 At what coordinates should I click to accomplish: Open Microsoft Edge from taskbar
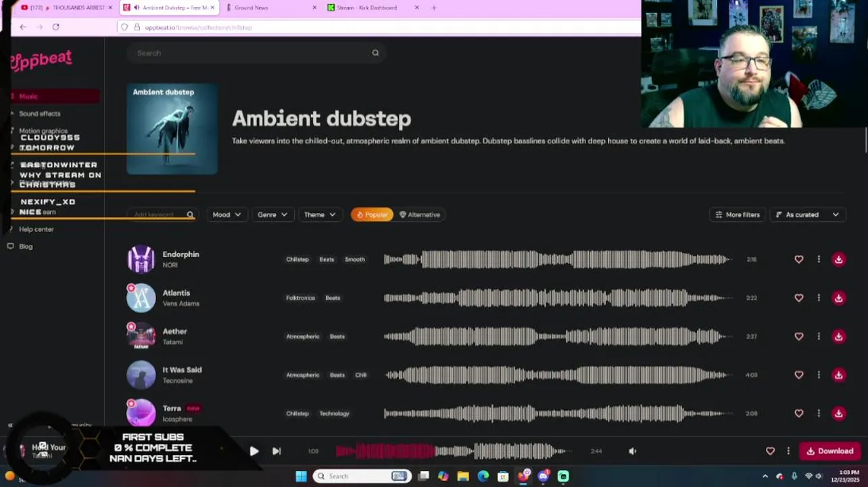click(483, 476)
